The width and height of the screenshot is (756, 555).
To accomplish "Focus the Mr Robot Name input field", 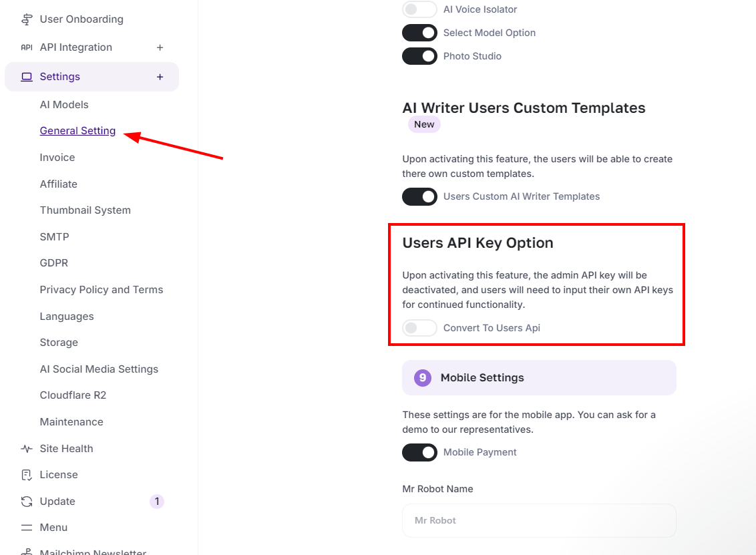I will tap(538, 520).
